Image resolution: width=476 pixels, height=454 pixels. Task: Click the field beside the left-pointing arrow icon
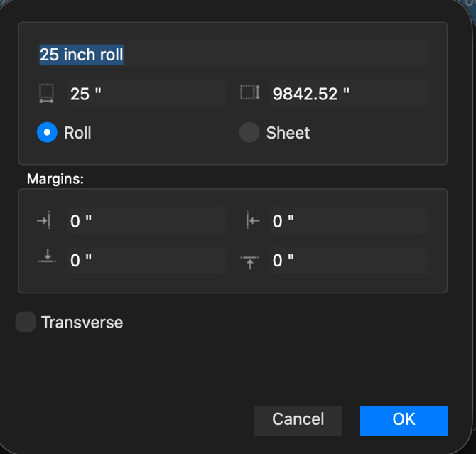tap(349, 221)
